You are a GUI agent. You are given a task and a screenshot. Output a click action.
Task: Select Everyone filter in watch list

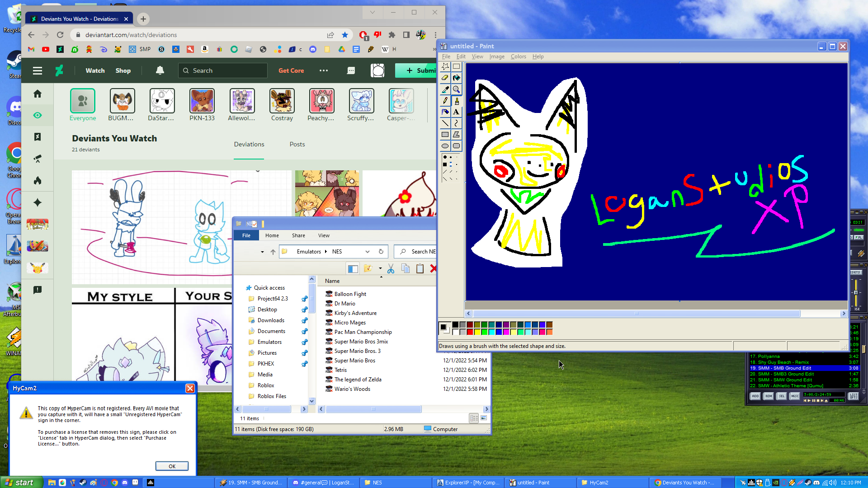click(x=83, y=105)
